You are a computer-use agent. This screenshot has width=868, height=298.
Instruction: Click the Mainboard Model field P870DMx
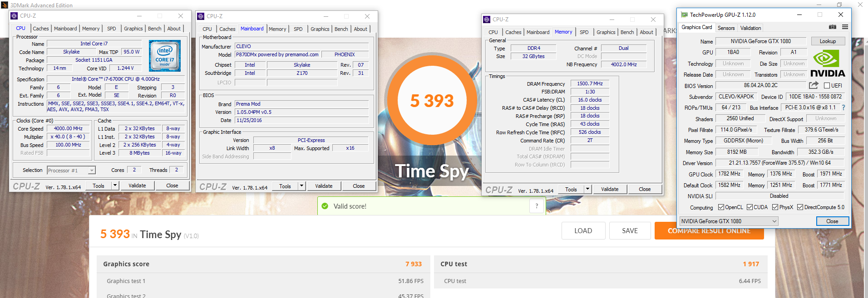(277, 54)
